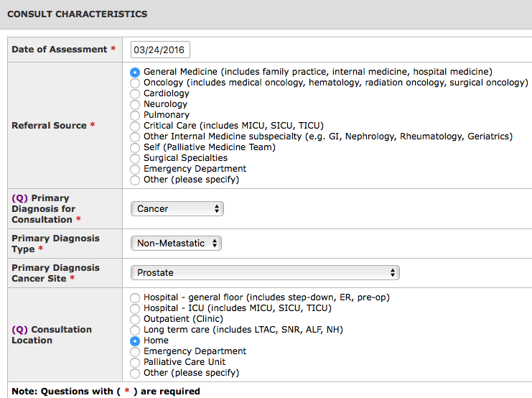Select Critical Care referral option
The height and width of the screenshot is (398, 532).
pyautogui.click(x=135, y=126)
